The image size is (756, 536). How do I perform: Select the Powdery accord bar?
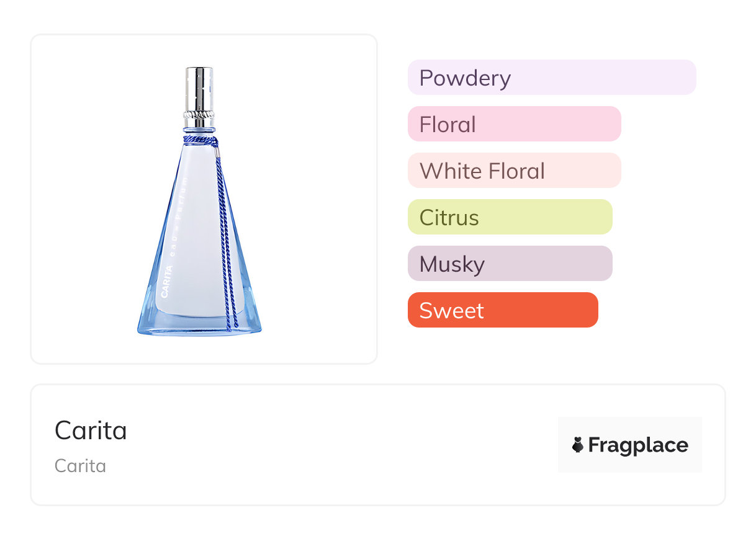551,78
